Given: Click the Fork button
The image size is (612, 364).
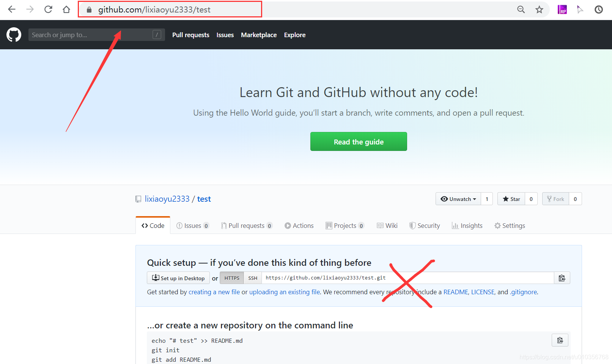Looking at the screenshot, I should pos(555,199).
